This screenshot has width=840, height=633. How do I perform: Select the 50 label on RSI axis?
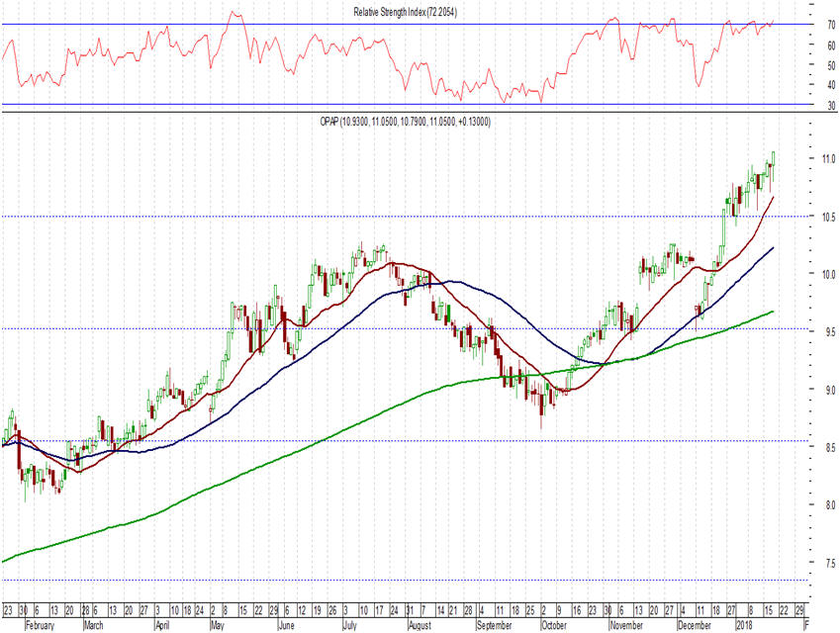coord(831,65)
